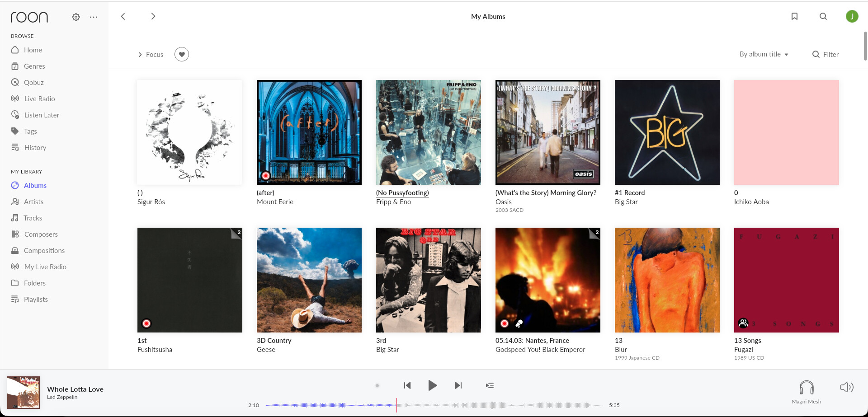Go to Home in the sidebar

27,50
